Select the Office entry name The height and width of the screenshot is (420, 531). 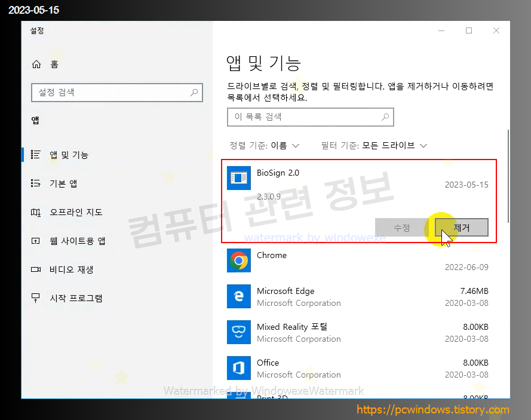click(x=268, y=363)
